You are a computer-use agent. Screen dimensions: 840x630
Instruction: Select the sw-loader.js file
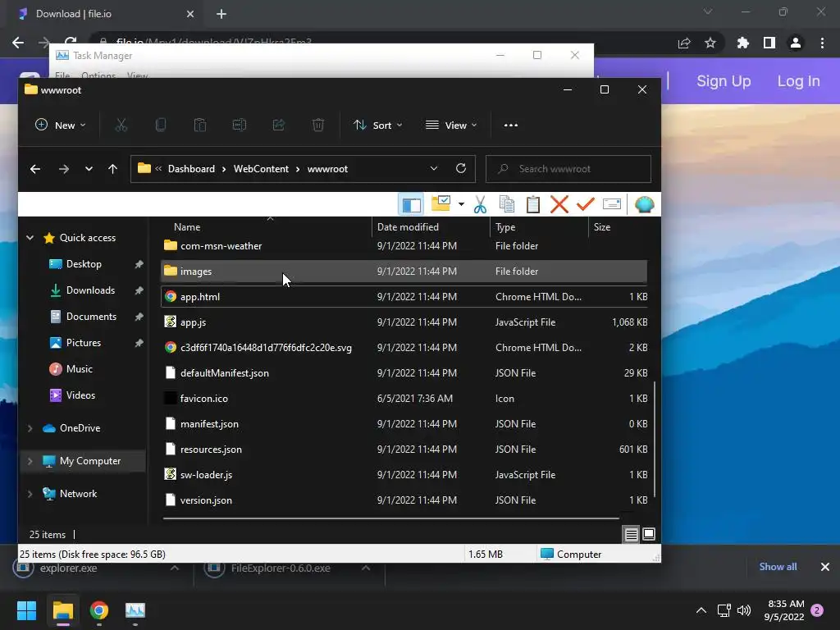tap(404, 475)
